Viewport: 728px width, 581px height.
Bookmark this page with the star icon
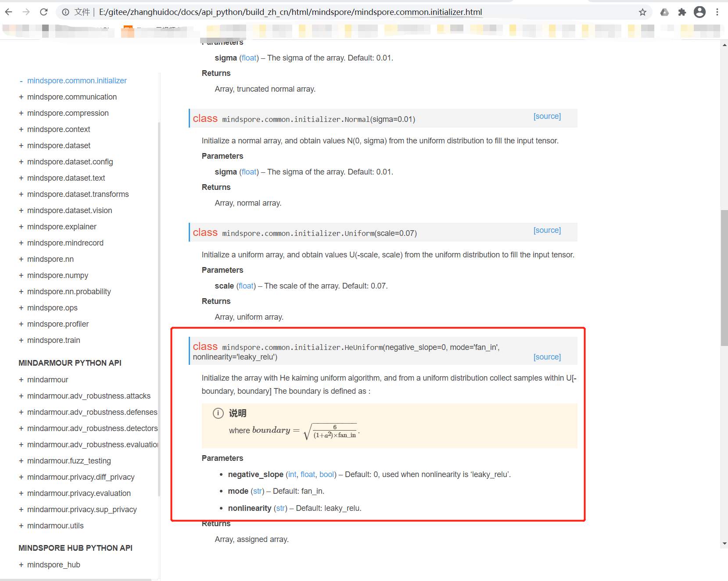tap(642, 12)
